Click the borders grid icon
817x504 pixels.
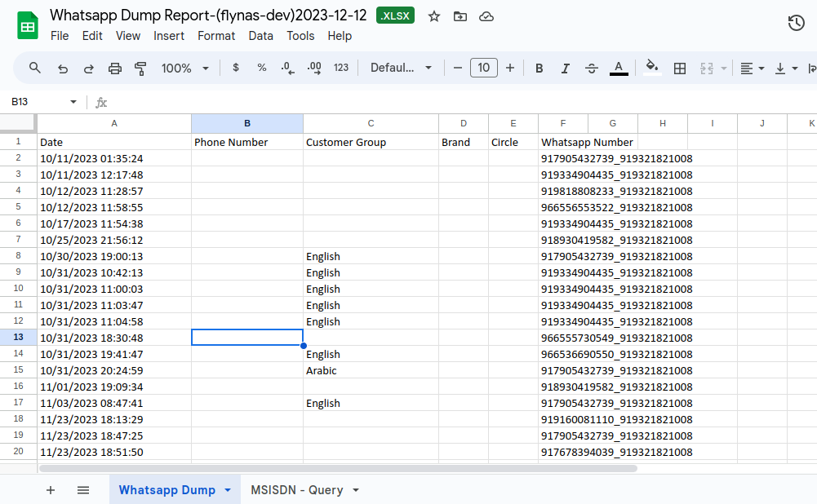coord(679,69)
